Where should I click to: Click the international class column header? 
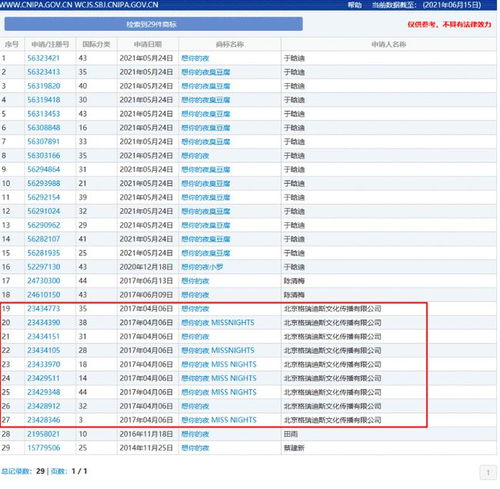[96, 44]
